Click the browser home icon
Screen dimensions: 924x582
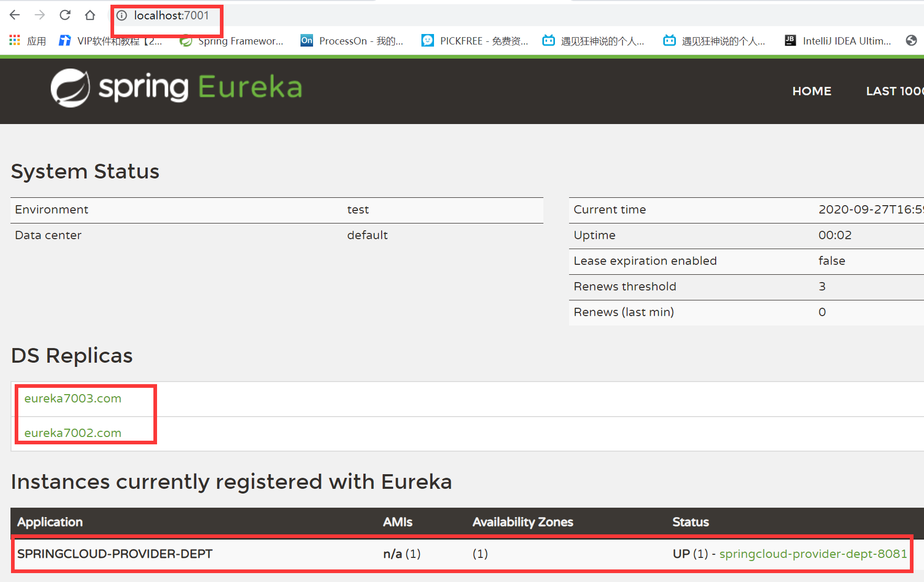point(90,15)
